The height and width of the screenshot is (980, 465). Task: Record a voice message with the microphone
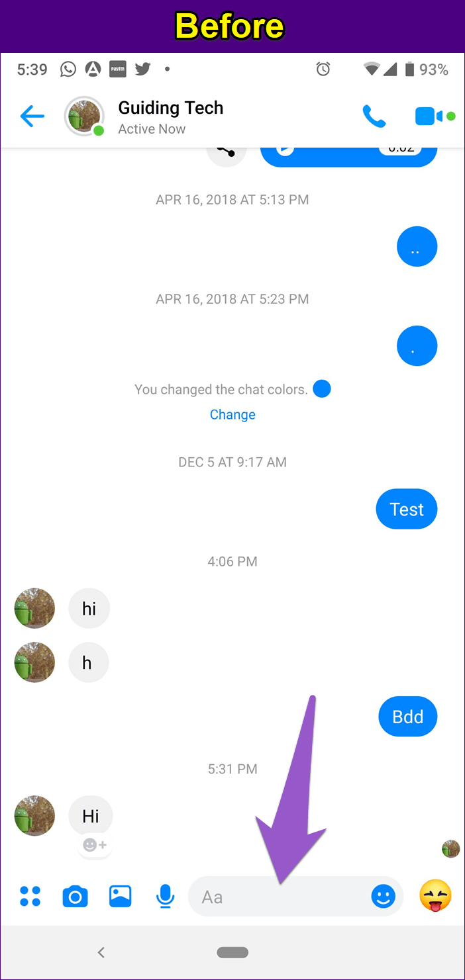coord(165,896)
